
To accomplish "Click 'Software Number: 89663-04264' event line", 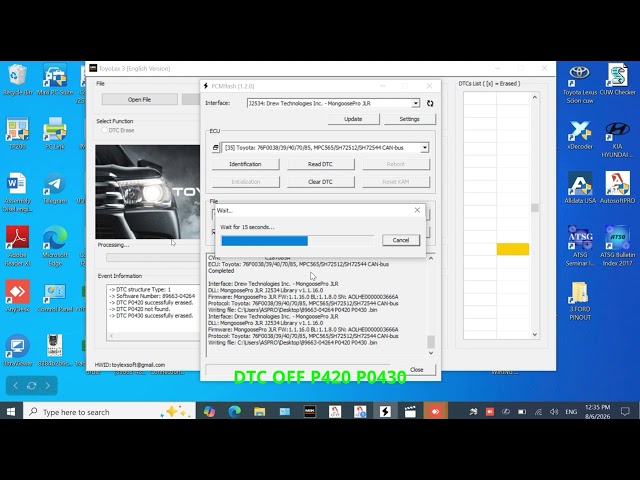I will coord(152,296).
